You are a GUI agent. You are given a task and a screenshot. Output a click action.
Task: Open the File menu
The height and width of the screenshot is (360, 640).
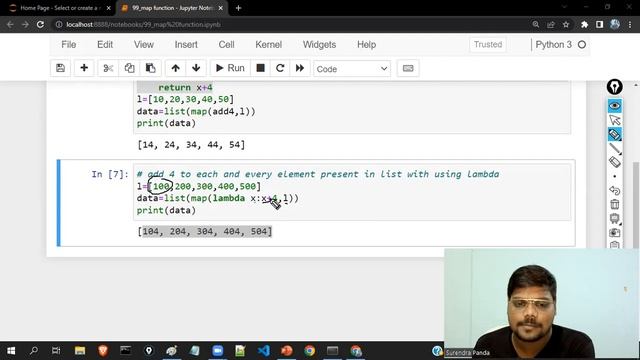coord(69,44)
